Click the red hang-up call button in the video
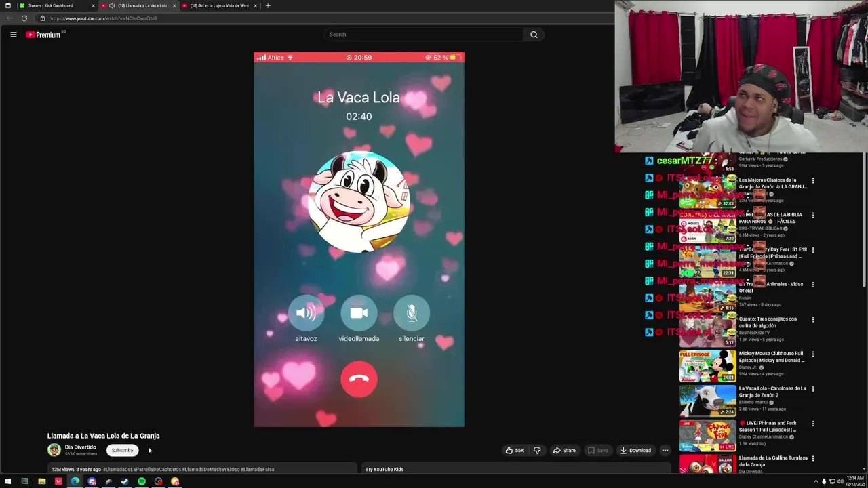This screenshot has height=488, width=868. [x=359, y=378]
